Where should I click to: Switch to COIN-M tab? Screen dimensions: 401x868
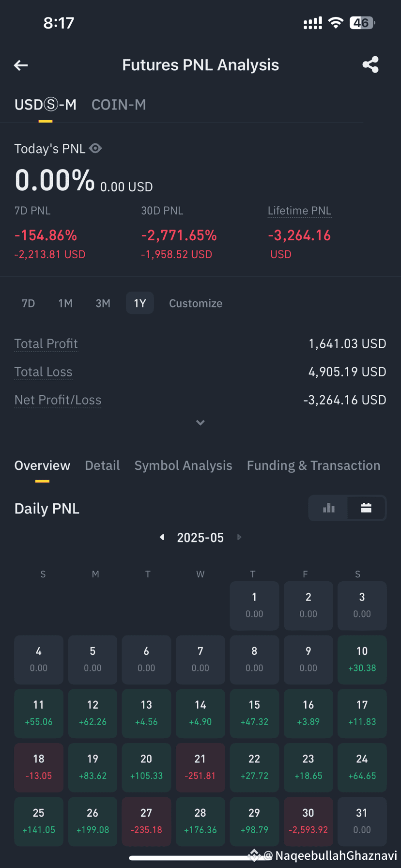coord(119,105)
